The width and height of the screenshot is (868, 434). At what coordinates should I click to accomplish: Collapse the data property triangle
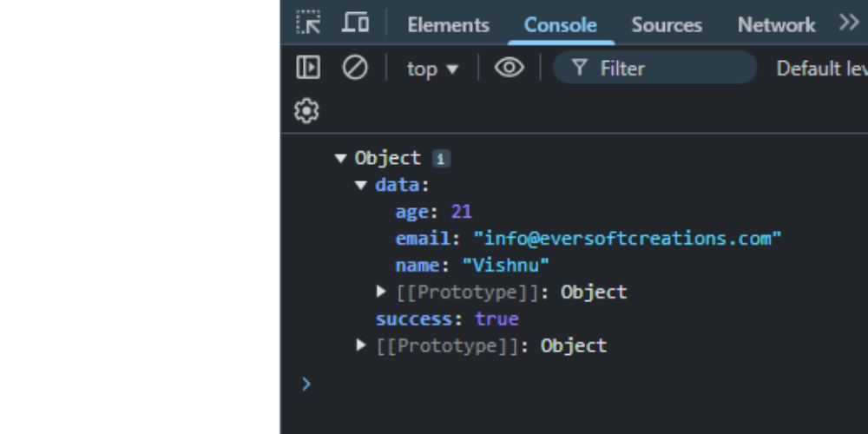coord(361,186)
